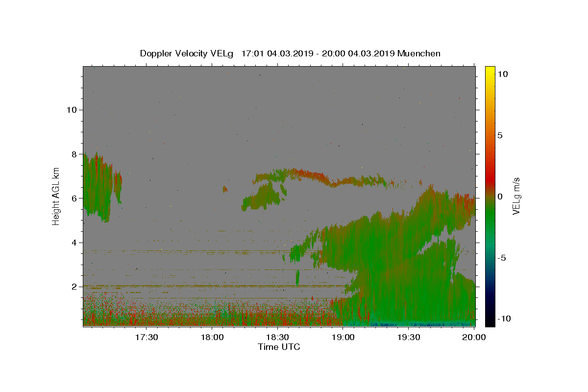
Task: Click the colorbar value label -5
Action: (501, 258)
